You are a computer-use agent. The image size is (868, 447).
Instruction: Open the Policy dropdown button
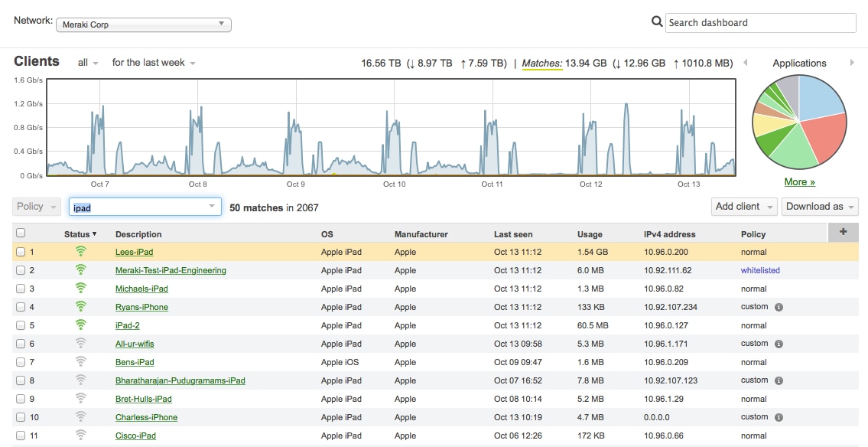tap(37, 207)
